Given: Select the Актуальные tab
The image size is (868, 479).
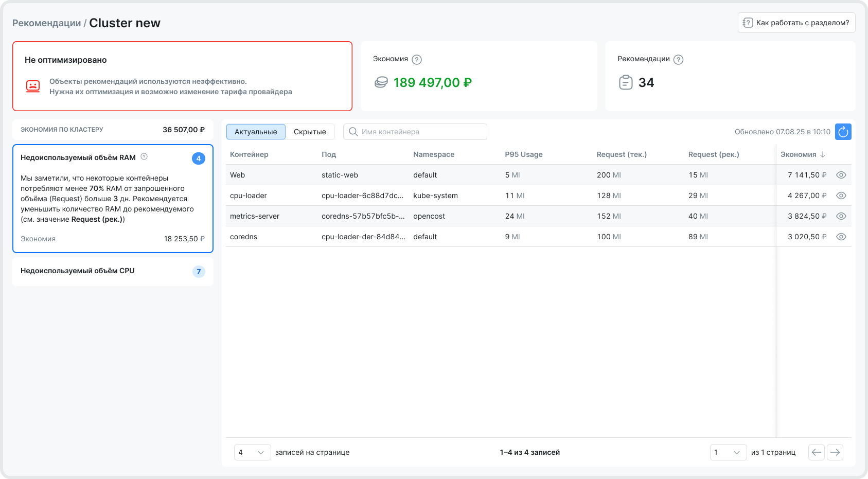Looking at the screenshot, I should click(x=256, y=132).
